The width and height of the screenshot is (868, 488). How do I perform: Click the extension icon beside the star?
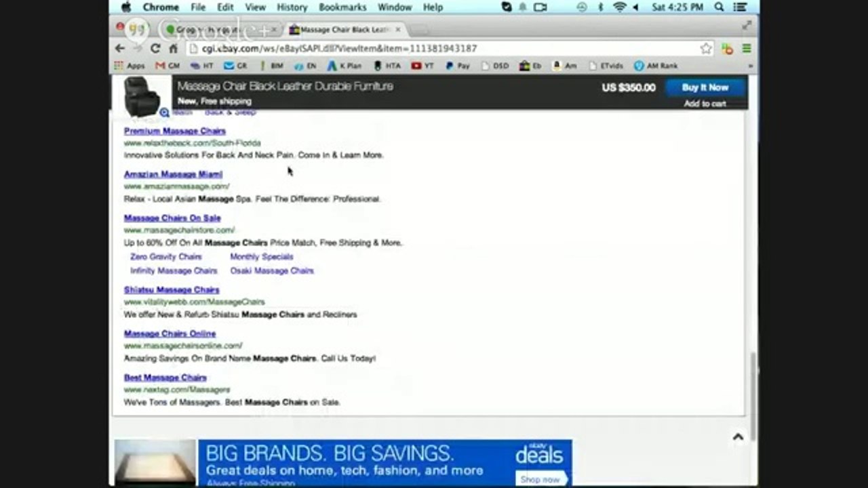pos(727,49)
